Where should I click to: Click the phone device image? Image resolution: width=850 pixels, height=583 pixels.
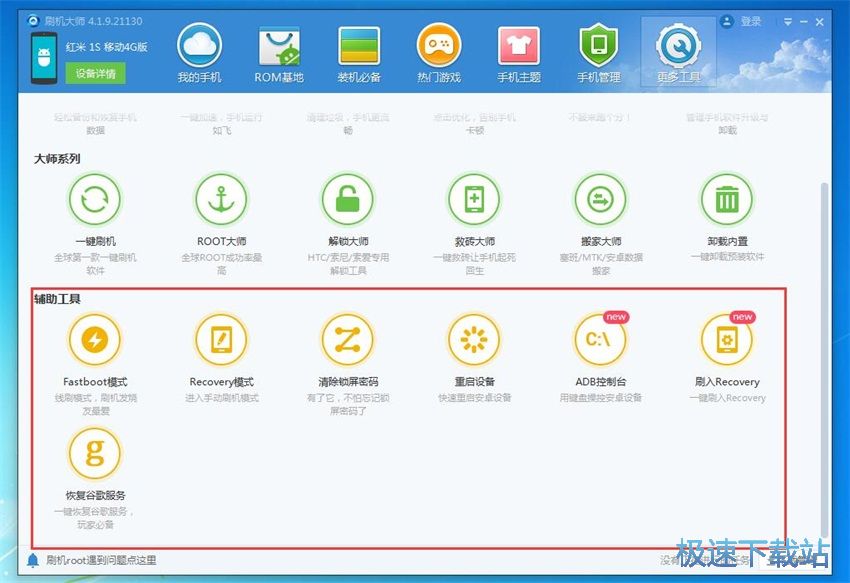(x=44, y=57)
